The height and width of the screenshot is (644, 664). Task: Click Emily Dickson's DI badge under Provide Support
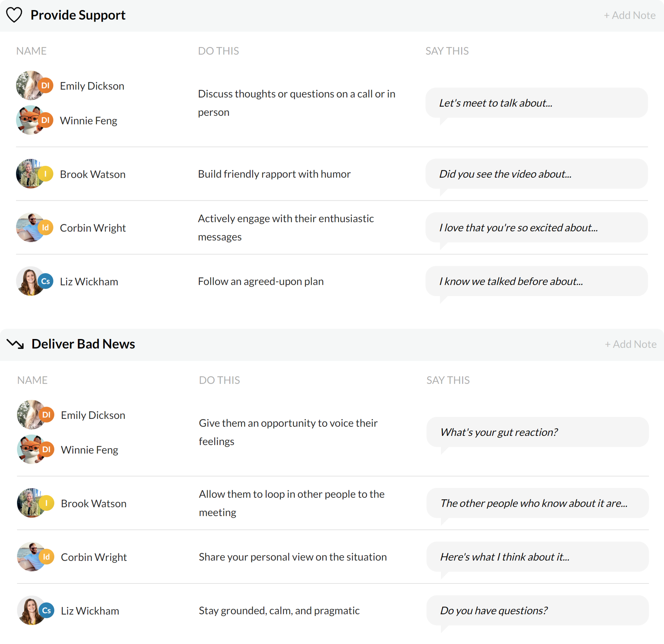pyautogui.click(x=45, y=86)
